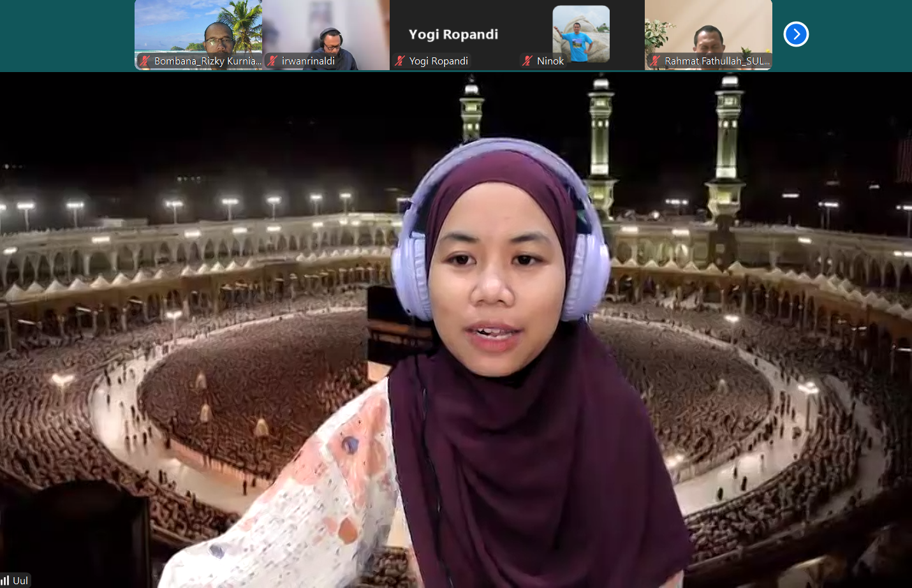This screenshot has height=588, width=912.
Task: Click the irwanrinaldi name label
Action: (x=308, y=61)
